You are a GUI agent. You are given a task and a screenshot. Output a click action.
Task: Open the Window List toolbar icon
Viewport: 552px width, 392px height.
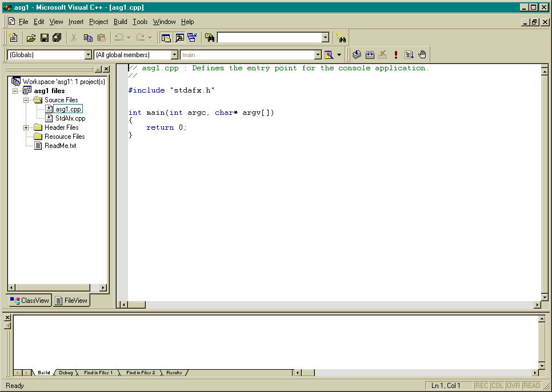click(x=192, y=37)
